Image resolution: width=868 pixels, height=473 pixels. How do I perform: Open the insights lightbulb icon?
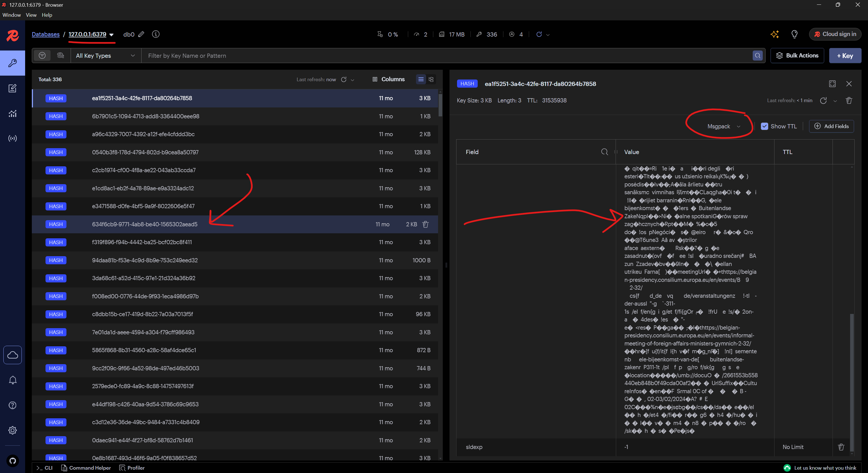794,34
